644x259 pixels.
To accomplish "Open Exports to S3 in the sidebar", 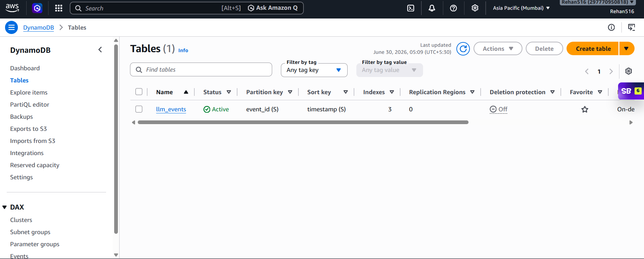I will coord(28,129).
